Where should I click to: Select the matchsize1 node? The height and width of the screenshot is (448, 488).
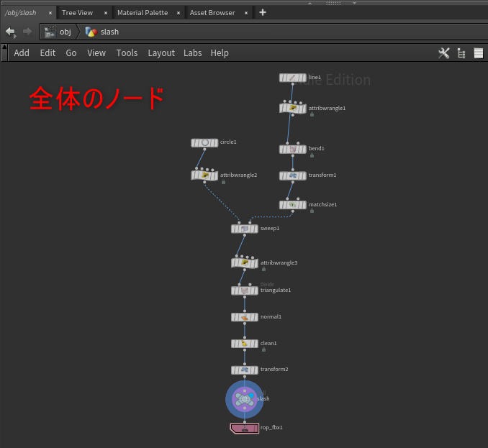click(x=292, y=205)
